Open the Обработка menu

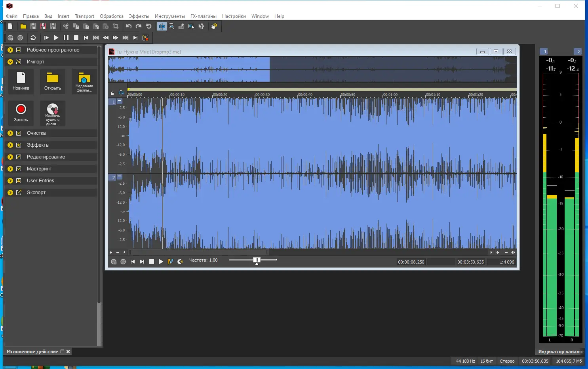[x=112, y=16]
